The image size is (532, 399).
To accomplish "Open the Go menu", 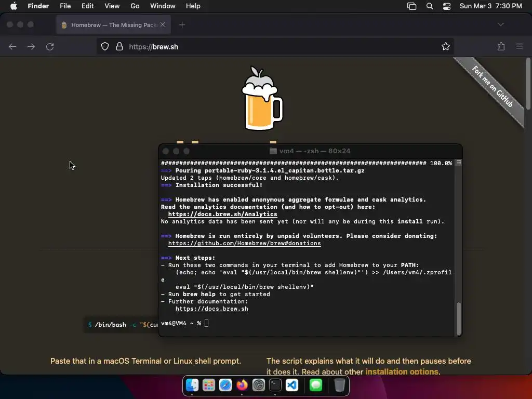I will click(135, 6).
